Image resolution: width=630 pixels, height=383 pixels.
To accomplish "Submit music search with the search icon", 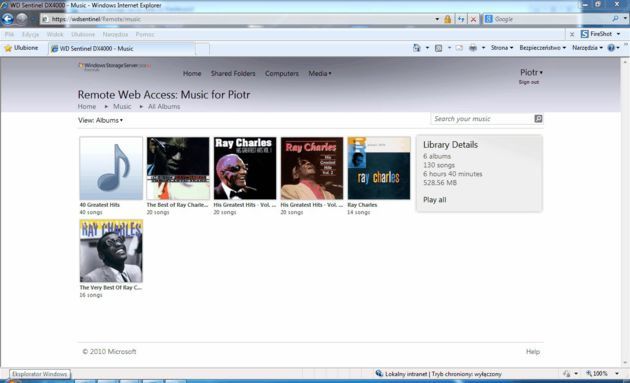I will (x=538, y=119).
